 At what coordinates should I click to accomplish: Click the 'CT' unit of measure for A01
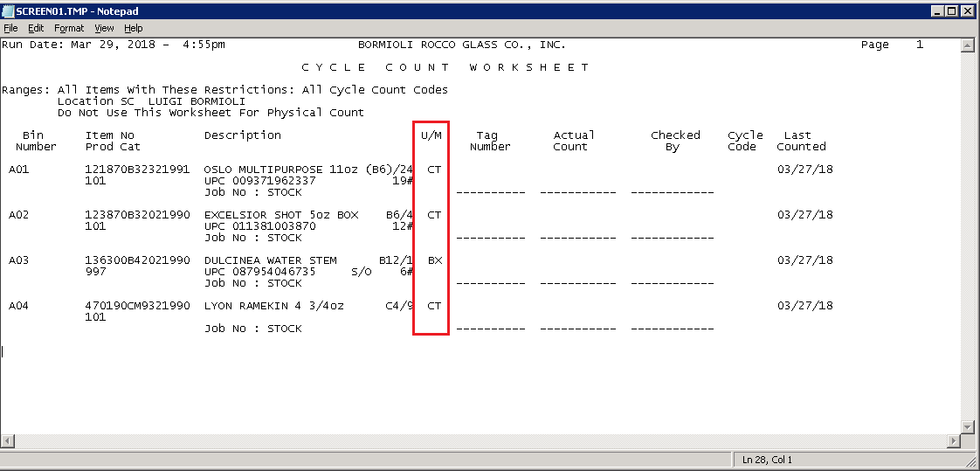pos(434,170)
